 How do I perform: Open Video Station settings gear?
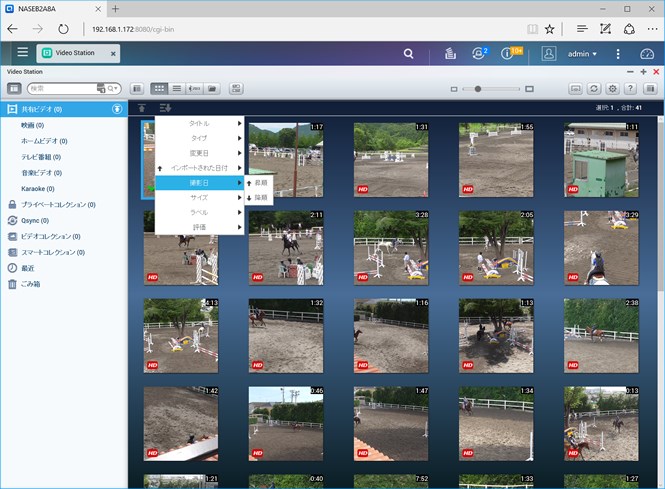point(612,89)
